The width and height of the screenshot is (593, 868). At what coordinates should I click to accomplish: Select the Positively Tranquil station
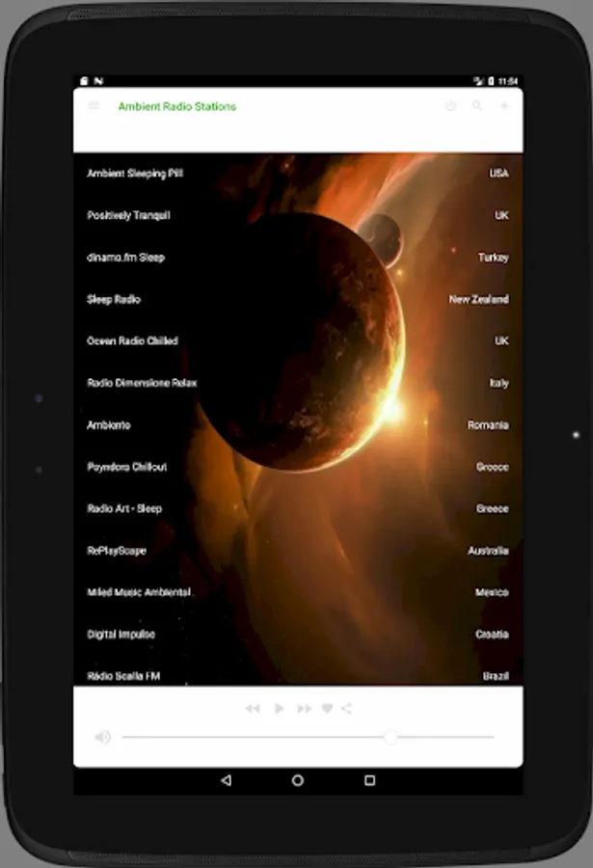pos(298,215)
